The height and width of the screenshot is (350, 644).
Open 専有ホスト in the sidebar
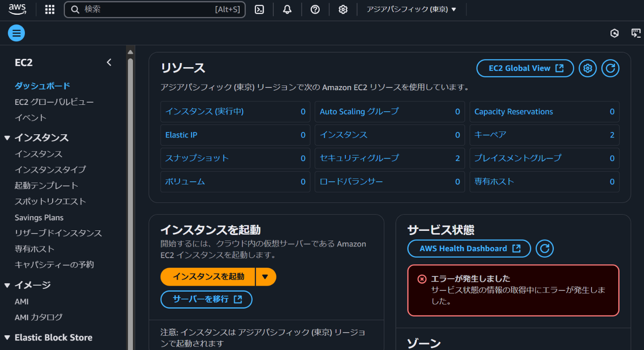(x=34, y=249)
